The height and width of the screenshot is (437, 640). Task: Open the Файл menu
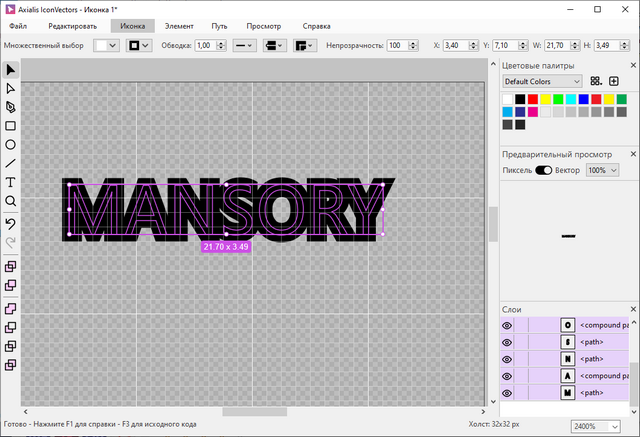pos(18,26)
